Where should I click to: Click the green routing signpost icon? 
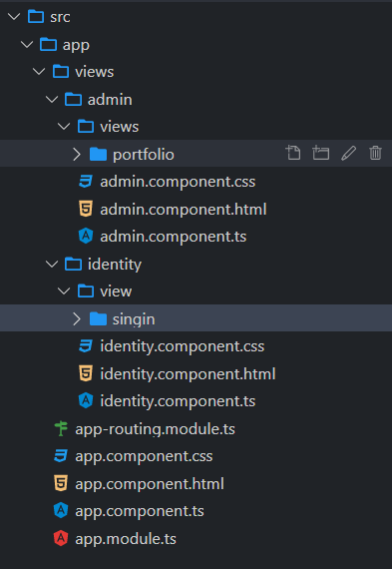click(x=61, y=428)
